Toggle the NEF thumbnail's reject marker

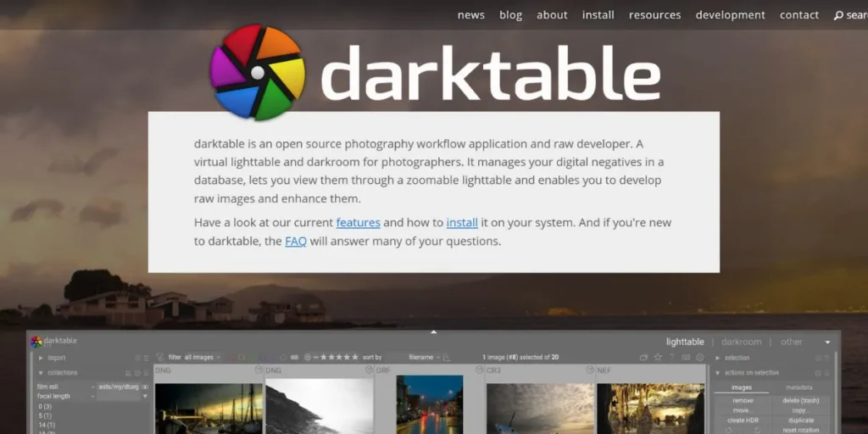(700, 370)
